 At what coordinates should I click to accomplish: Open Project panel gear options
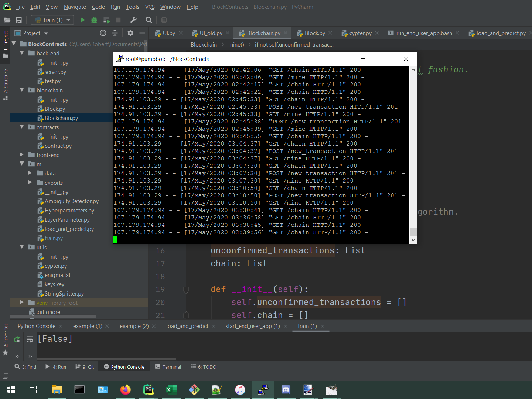point(130,33)
